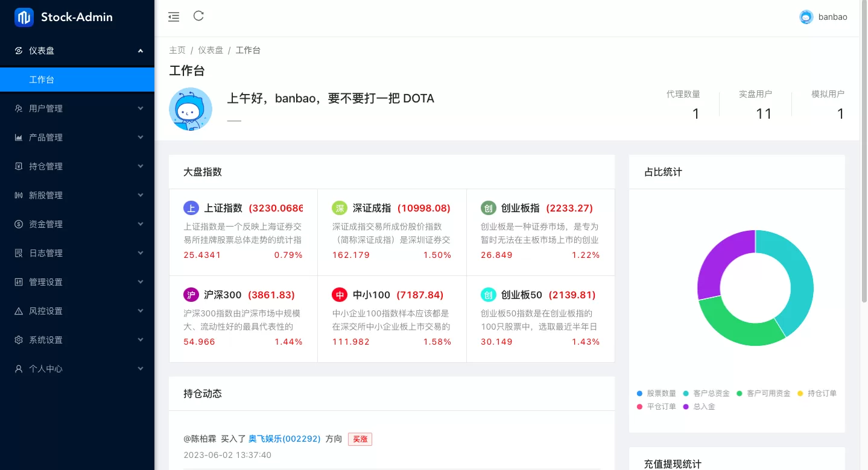Open the 风控设置 menu label
The image size is (868, 470).
46,311
